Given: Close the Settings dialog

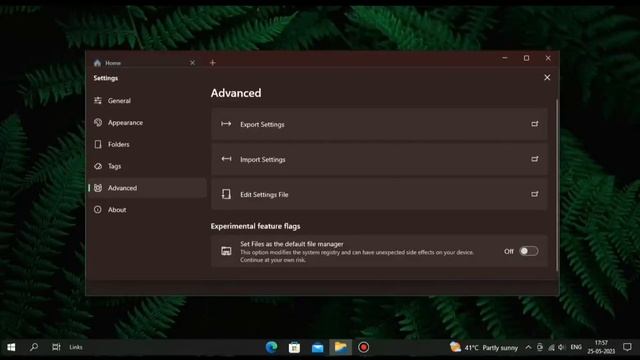Looking at the screenshot, I should [x=547, y=78].
